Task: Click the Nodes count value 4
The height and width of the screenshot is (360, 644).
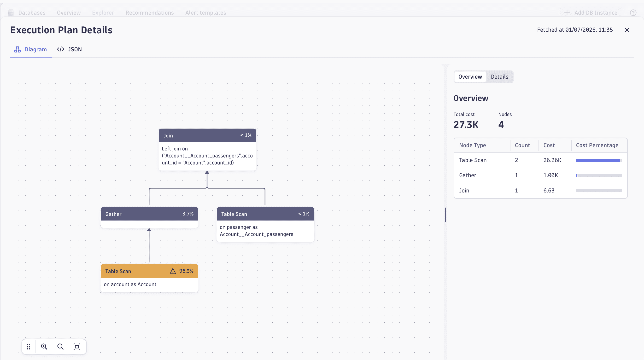Action: coord(501,124)
